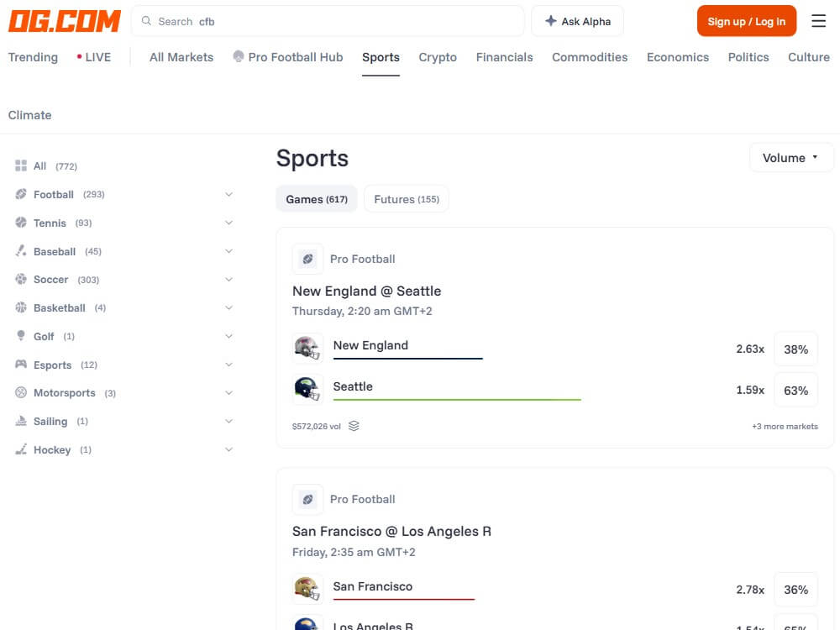Click the +3 more markets link
840x630 pixels.
click(x=785, y=427)
